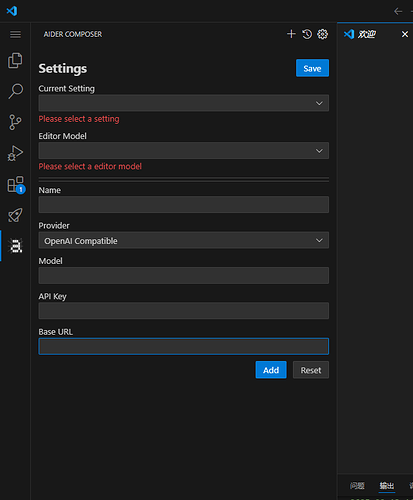Click the Add button
The image size is (413, 500).
[x=271, y=370]
